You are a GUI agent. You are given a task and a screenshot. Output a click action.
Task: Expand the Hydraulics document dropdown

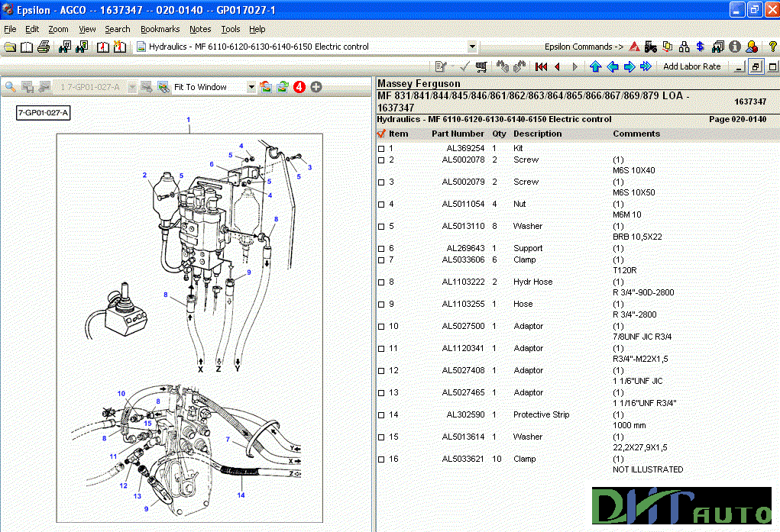(471, 46)
